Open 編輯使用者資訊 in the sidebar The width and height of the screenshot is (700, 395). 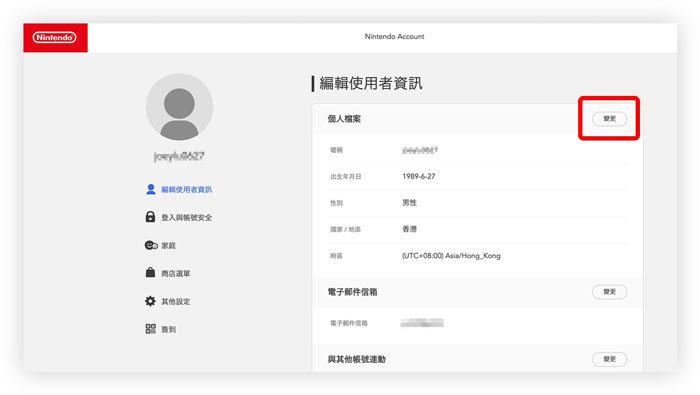click(187, 190)
